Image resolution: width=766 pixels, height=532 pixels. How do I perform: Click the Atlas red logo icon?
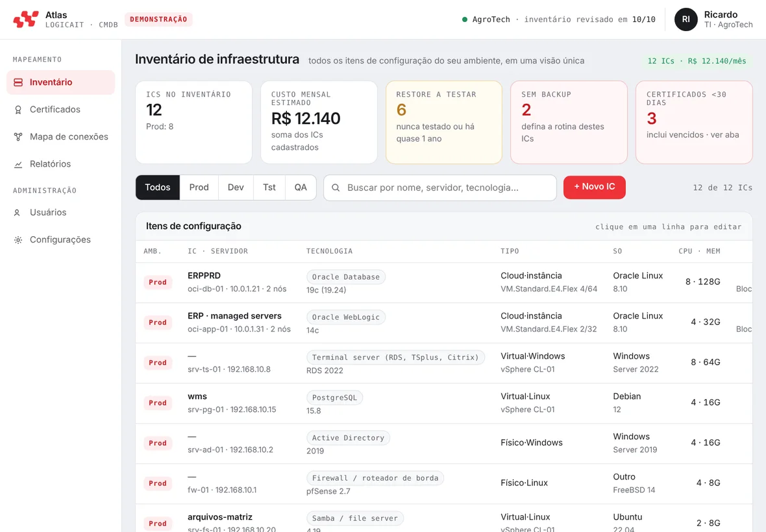(25, 19)
